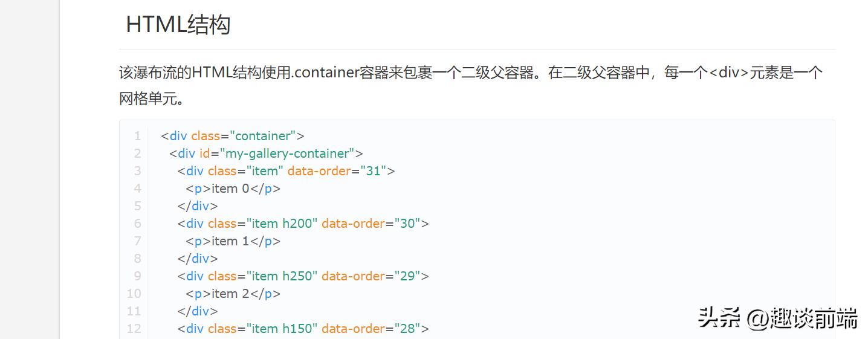Click the div class="container" code line
The height and width of the screenshot is (339, 868).
(x=232, y=136)
